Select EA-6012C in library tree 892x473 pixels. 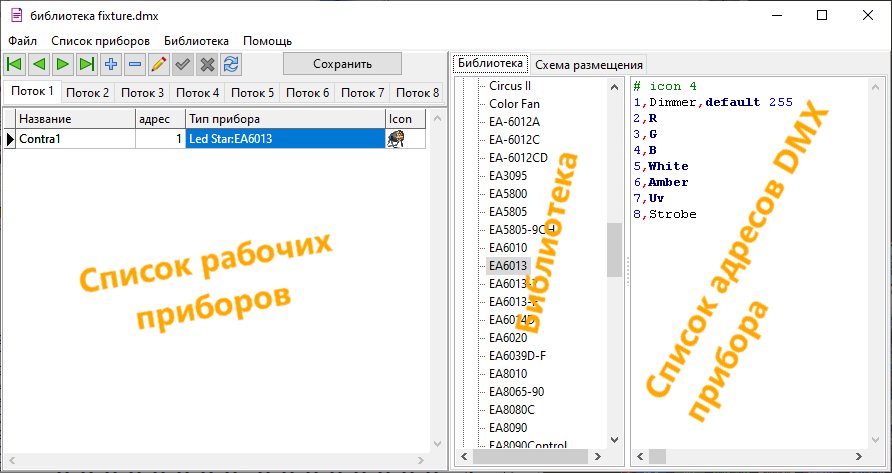[514, 140]
